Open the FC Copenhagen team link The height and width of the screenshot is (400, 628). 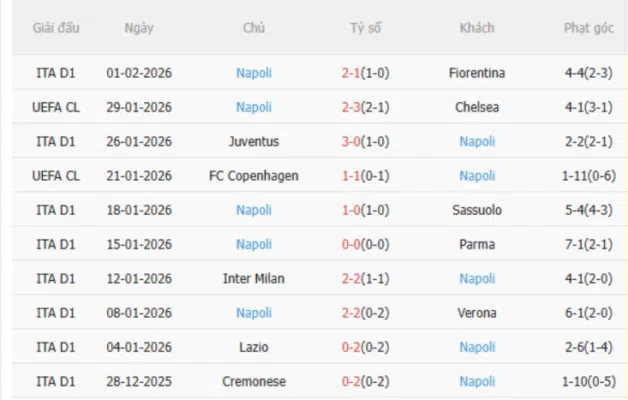point(254,176)
